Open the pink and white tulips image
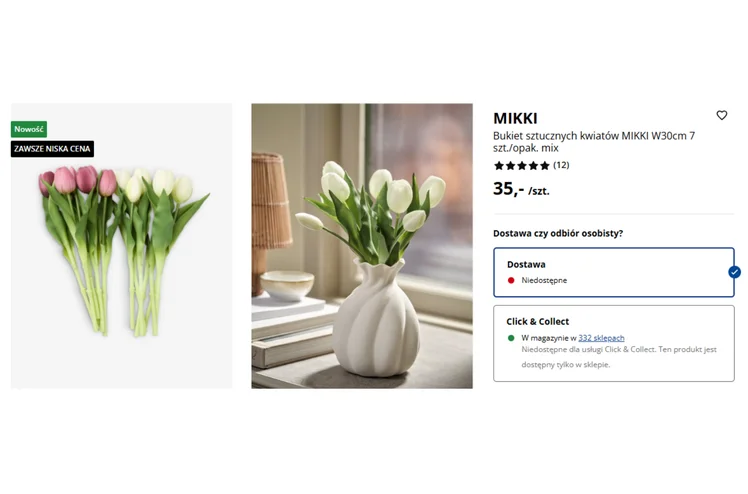Viewport: 748px width, 494px height. tap(122, 246)
